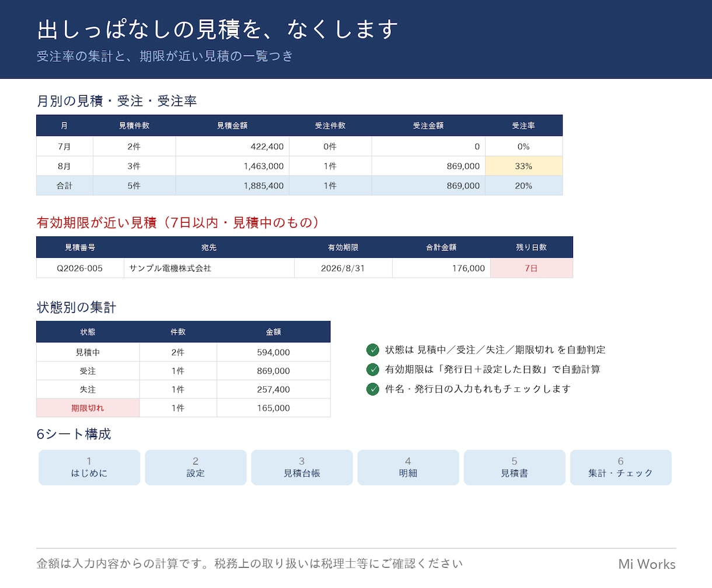Click the 受注件数 column header

pos(330,125)
